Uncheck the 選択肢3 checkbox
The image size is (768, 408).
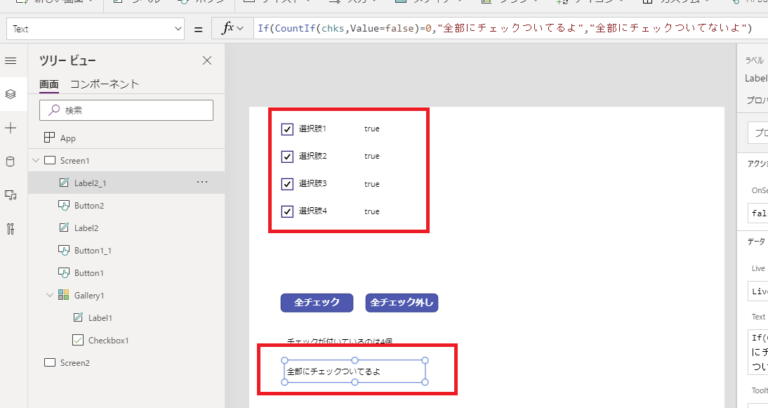(287, 184)
